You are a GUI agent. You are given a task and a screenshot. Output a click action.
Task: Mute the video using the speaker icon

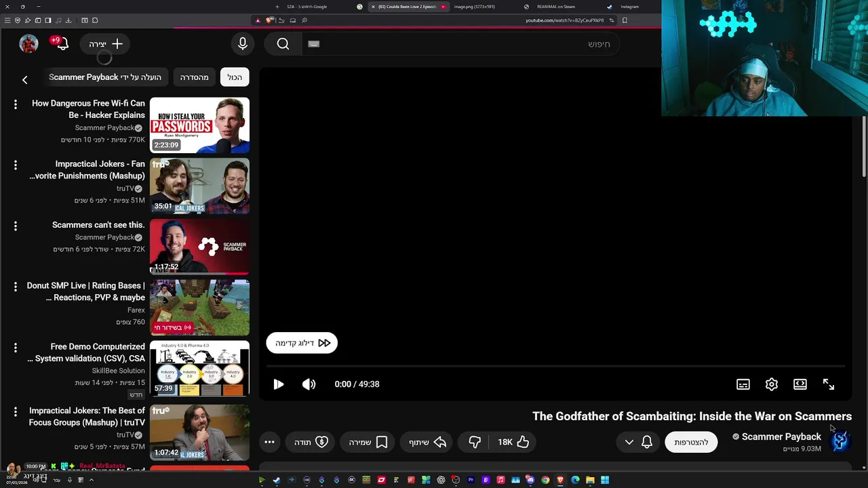coord(309,384)
